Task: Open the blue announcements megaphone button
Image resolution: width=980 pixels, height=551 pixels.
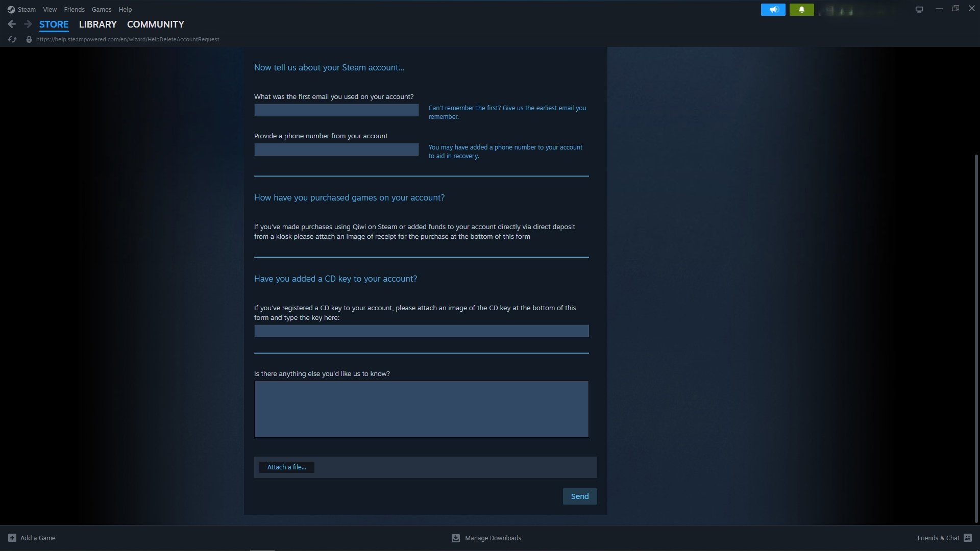Action: coord(773,9)
